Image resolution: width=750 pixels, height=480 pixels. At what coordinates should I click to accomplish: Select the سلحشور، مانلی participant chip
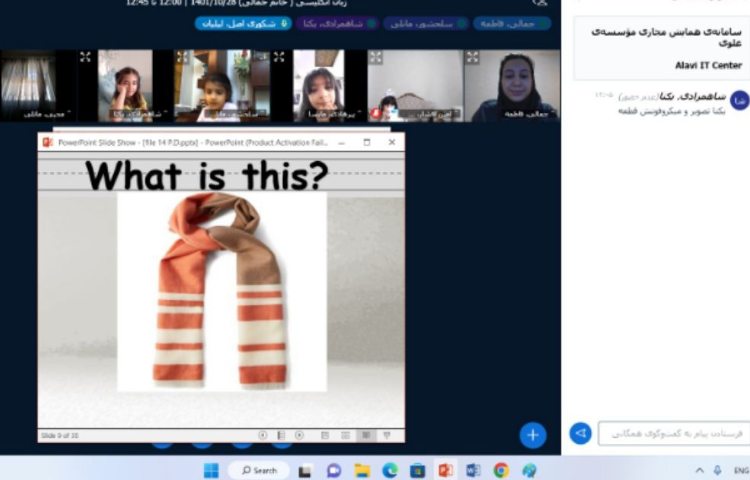tap(426, 23)
